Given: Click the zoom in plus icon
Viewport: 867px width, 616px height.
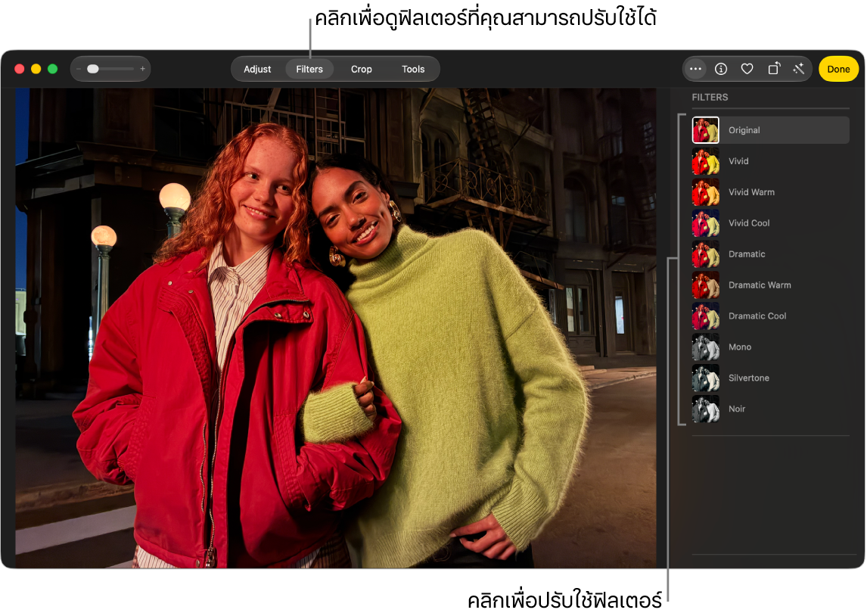Looking at the screenshot, I should pos(143,69).
